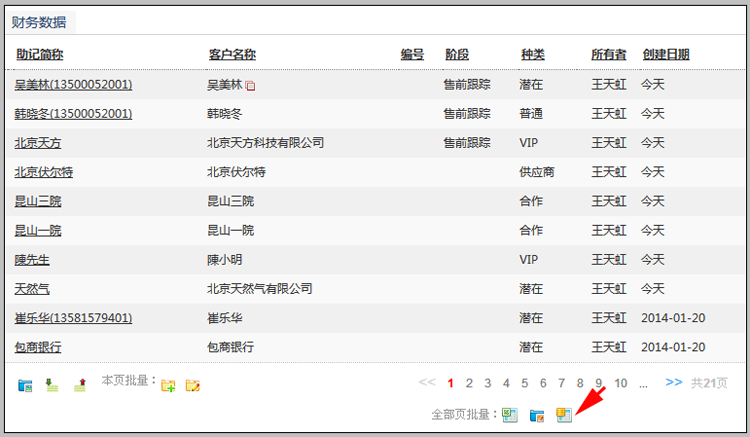
Task: Open the 昆山三院 record link
Action: click(x=38, y=201)
